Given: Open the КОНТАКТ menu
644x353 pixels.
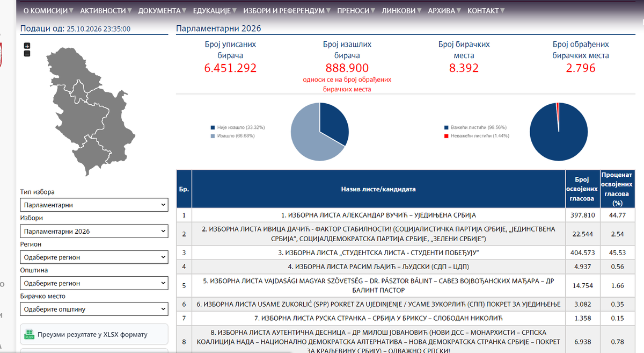Looking at the screenshot, I should [x=486, y=11].
